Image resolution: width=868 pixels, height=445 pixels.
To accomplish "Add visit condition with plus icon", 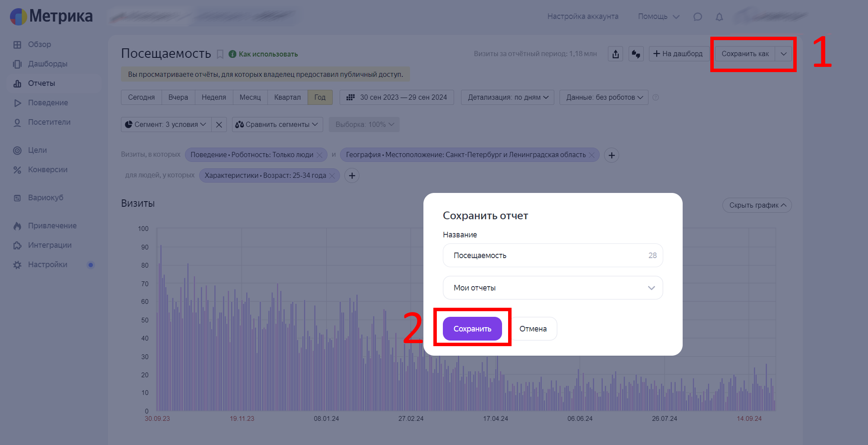I will (x=611, y=155).
